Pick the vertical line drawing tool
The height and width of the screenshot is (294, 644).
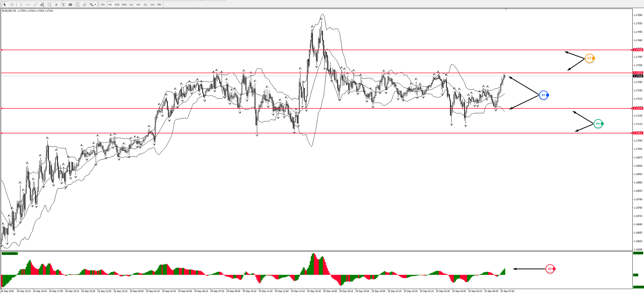[x=21, y=5]
